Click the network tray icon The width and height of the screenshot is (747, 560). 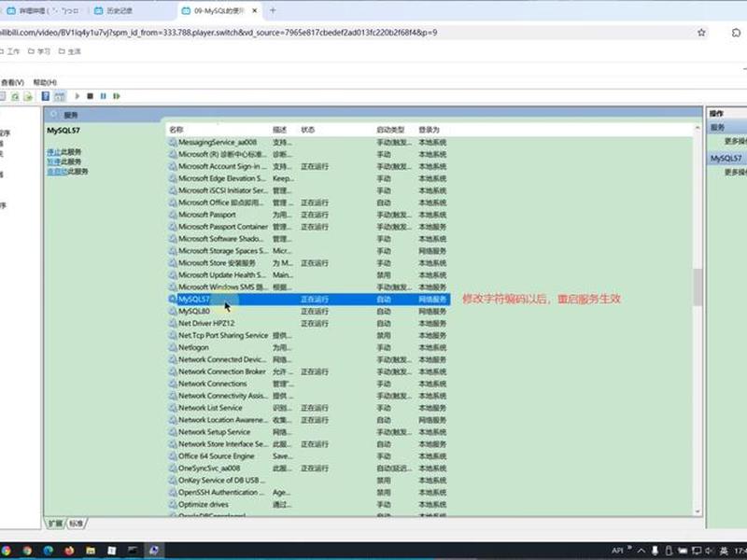pos(696,551)
